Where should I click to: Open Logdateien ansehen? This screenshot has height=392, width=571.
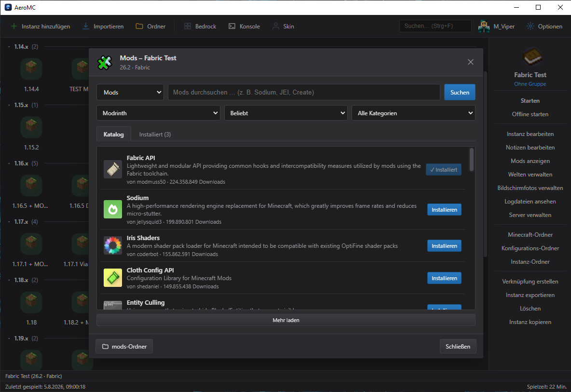(x=530, y=201)
